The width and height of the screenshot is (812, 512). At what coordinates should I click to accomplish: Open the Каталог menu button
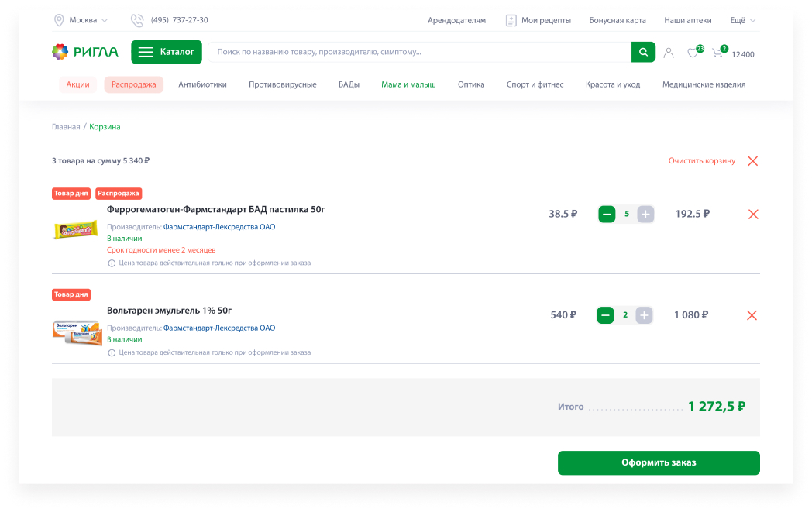(x=167, y=52)
